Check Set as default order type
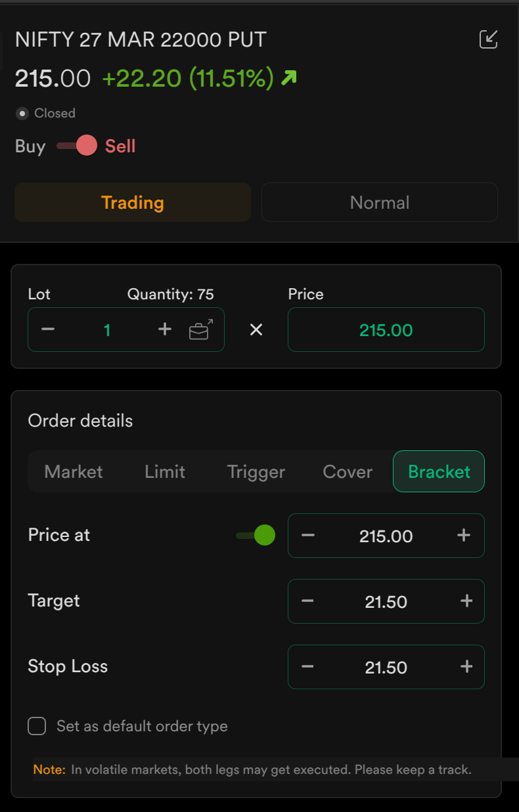The height and width of the screenshot is (812, 519). [37, 726]
